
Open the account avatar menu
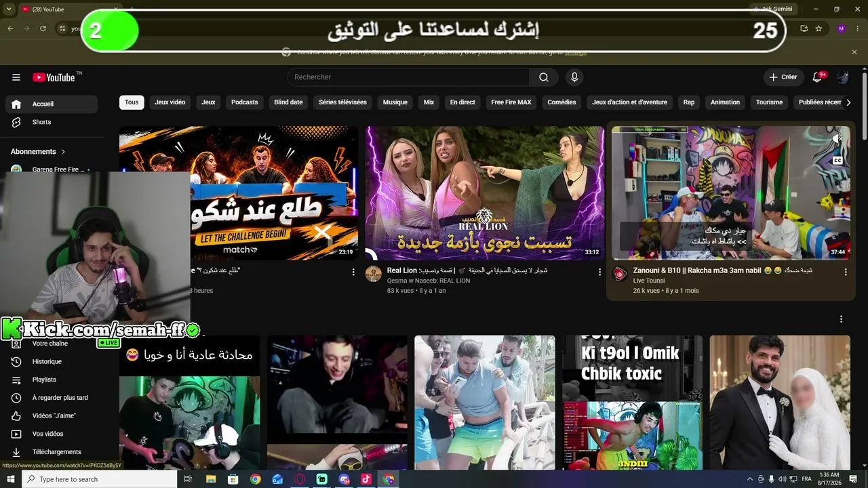(843, 77)
